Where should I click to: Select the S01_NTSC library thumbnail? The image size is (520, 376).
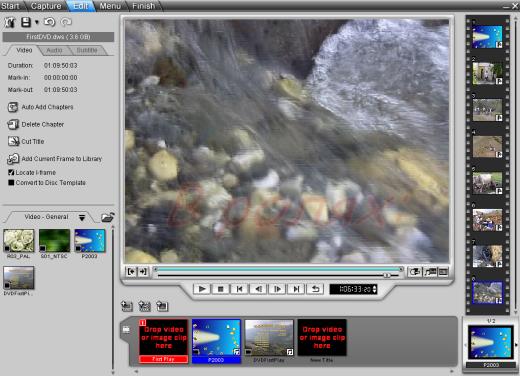point(54,240)
